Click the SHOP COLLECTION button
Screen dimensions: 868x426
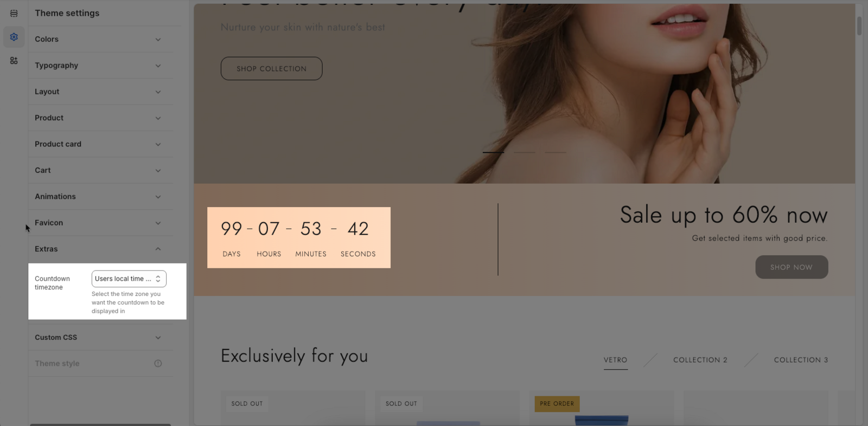[271, 69]
